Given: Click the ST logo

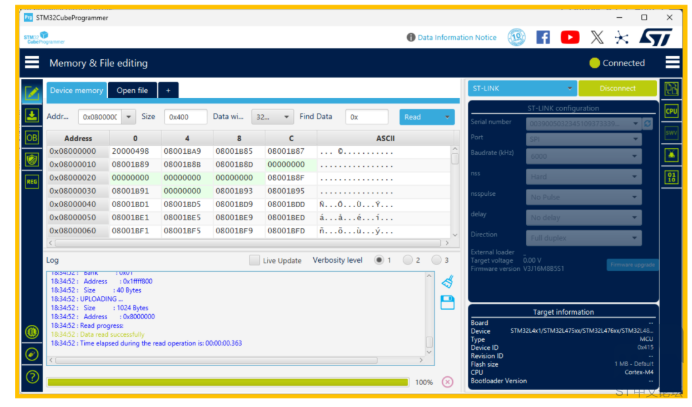Looking at the screenshot, I should pyautogui.click(x=656, y=37).
